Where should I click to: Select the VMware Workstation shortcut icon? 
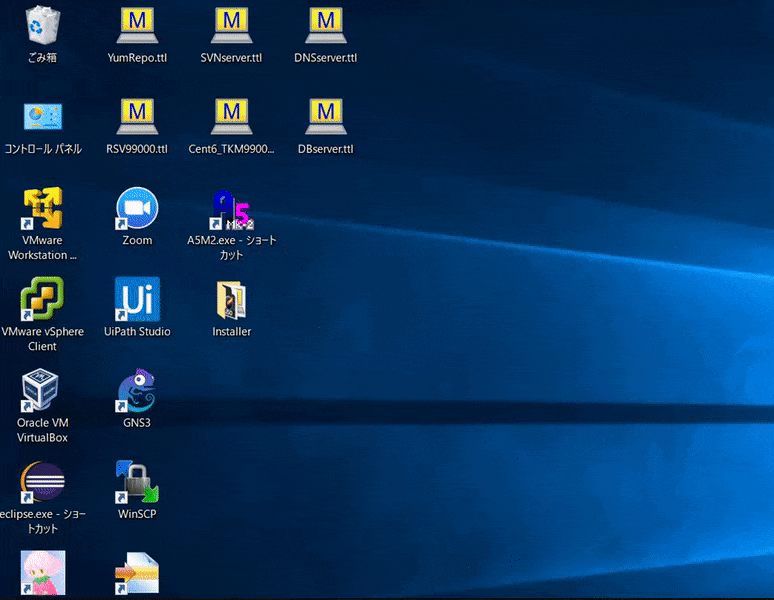click(42, 208)
